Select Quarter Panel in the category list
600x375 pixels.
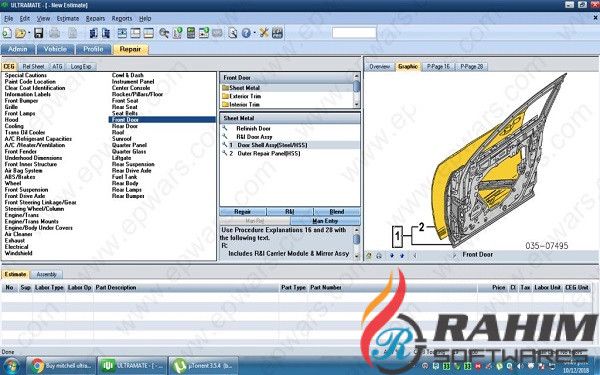click(x=129, y=145)
